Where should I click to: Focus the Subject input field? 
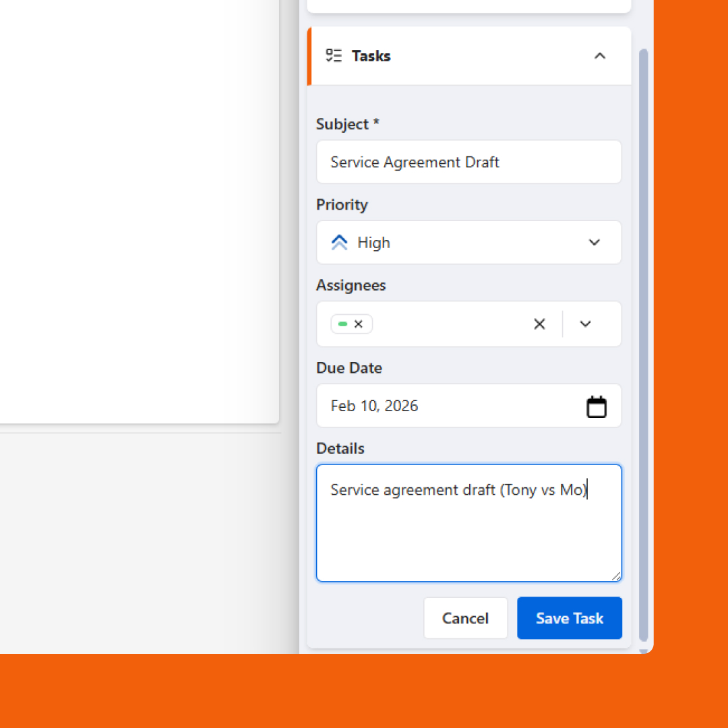[x=468, y=162]
